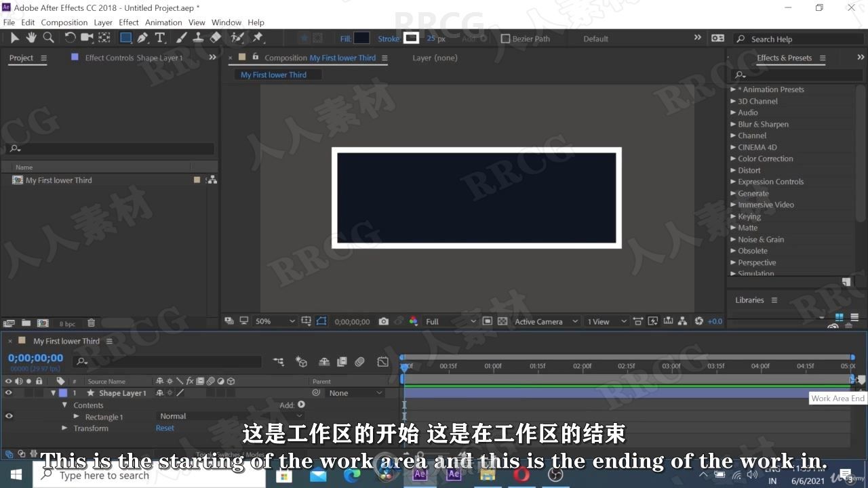Select the Zoom magnifier tool

[x=48, y=38]
